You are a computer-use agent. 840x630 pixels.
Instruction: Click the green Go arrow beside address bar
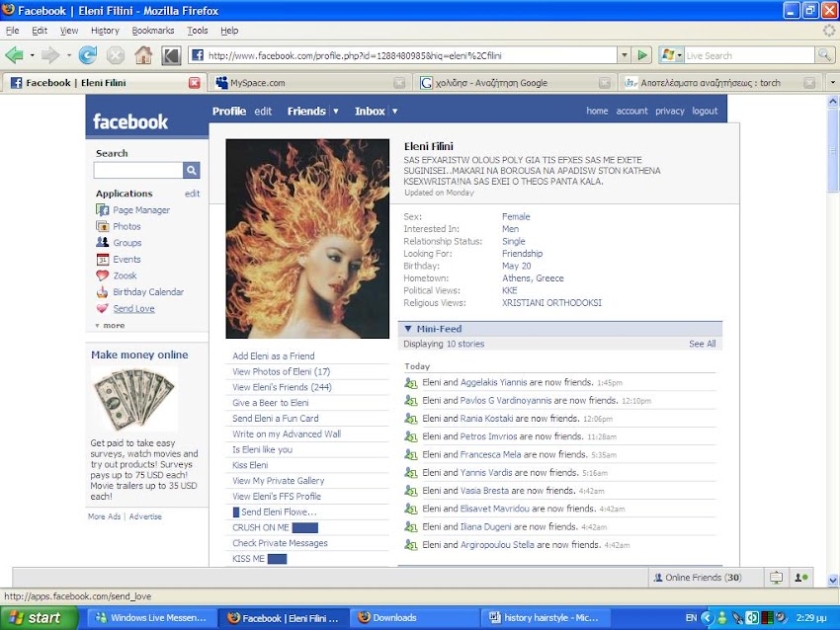[x=641, y=55]
